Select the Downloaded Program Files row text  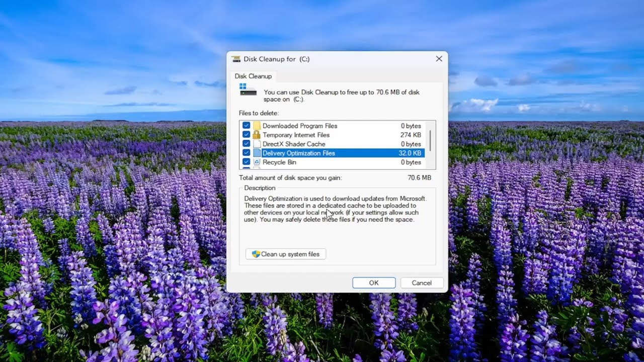click(x=300, y=126)
